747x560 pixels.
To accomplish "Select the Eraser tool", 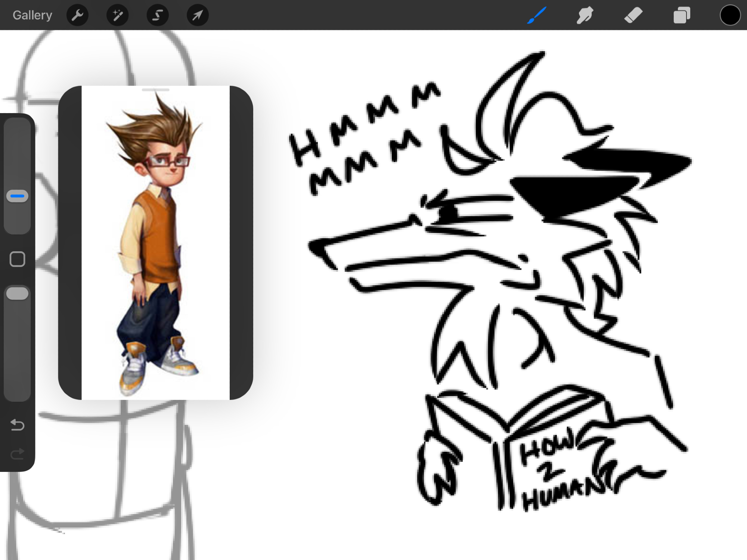I will (x=633, y=15).
